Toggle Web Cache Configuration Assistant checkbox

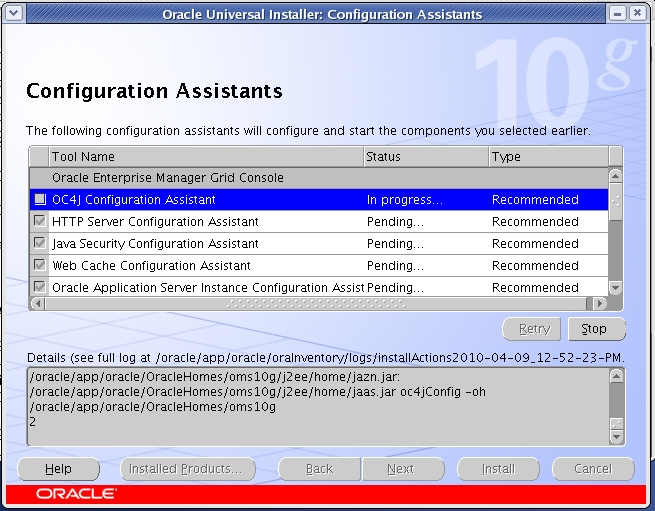(x=40, y=265)
